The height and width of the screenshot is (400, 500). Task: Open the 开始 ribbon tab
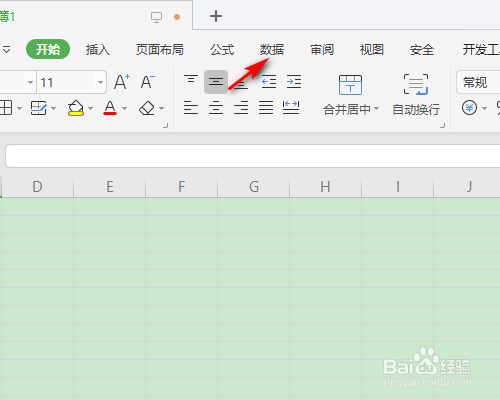(48, 49)
